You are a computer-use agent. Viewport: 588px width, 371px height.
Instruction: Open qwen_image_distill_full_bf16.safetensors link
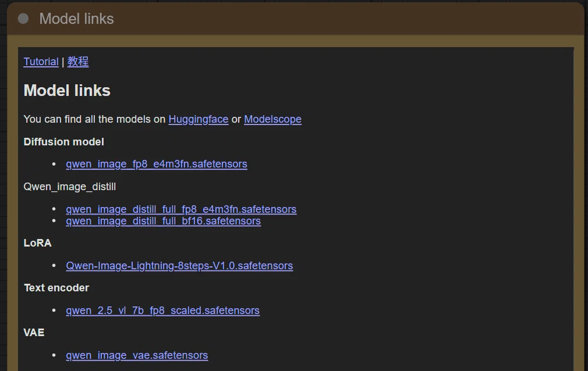tap(163, 221)
